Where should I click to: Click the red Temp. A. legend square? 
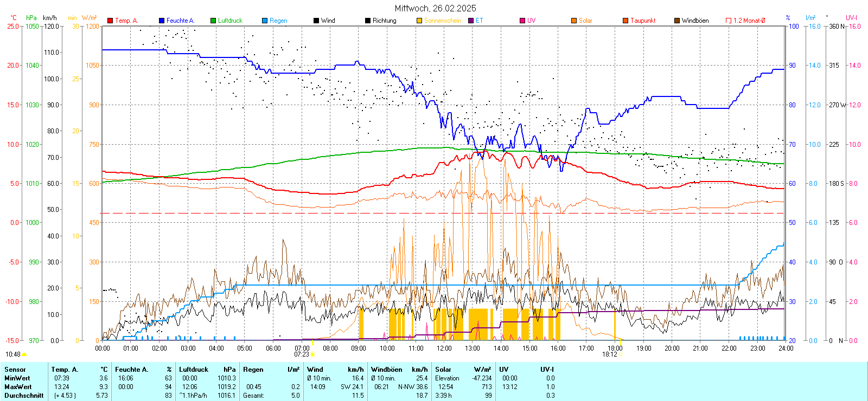[x=110, y=21]
